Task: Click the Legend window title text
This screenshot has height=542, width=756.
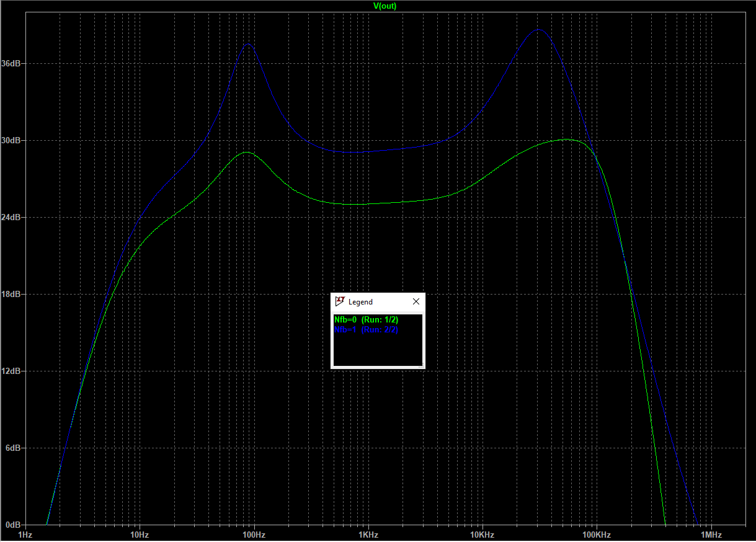Action: tap(360, 302)
